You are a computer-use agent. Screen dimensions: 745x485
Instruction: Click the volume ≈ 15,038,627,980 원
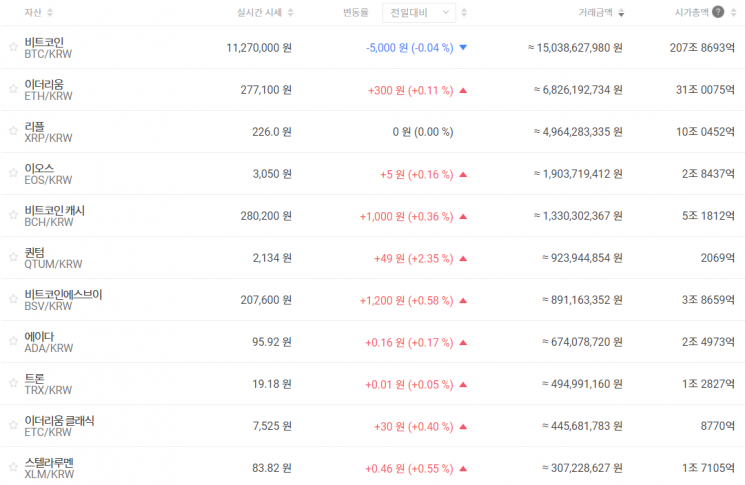(x=575, y=48)
